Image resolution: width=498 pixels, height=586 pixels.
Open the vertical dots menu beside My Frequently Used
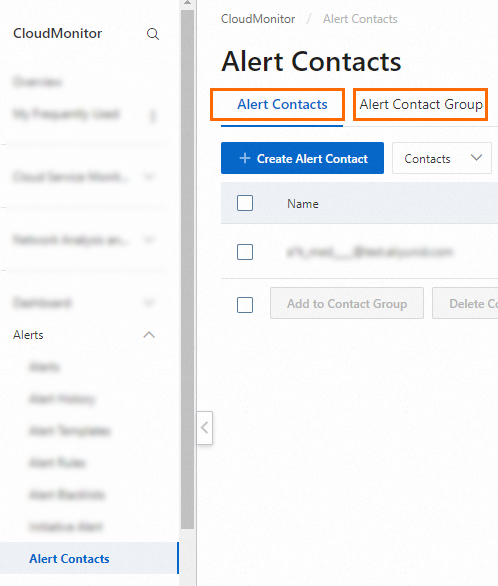coord(152,116)
